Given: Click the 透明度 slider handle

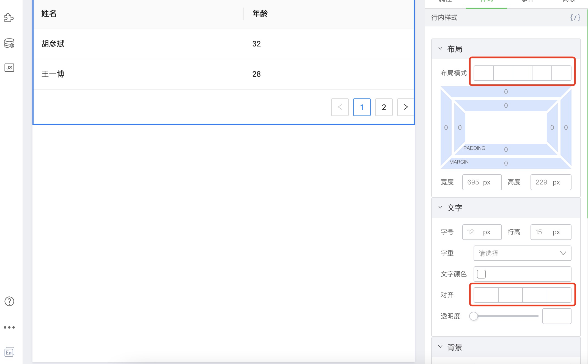Looking at the screenshot, I should coord(474,316).
